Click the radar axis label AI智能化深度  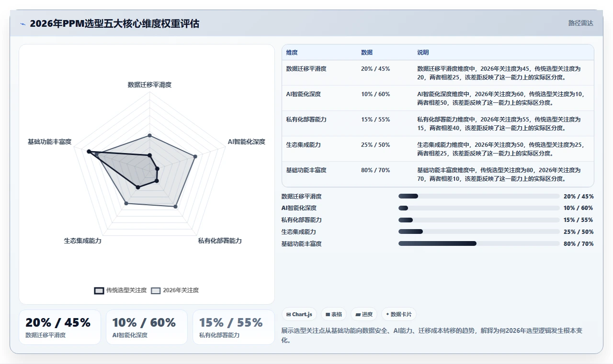(246, 142)
